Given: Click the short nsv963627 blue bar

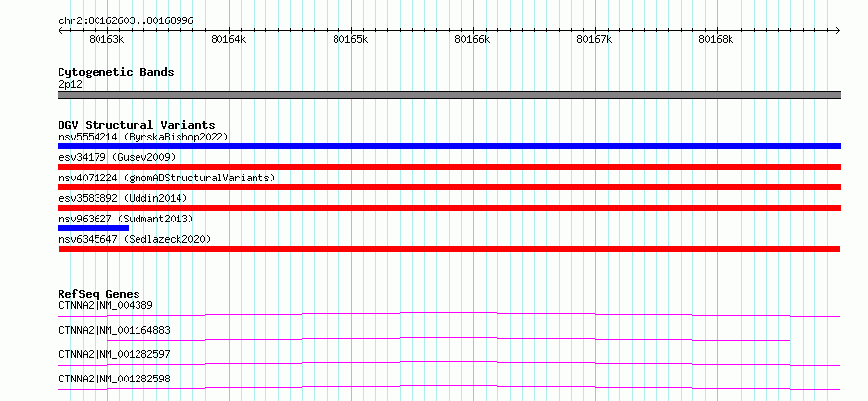Looking at the screenshot, I should click(x=93, y=228).
